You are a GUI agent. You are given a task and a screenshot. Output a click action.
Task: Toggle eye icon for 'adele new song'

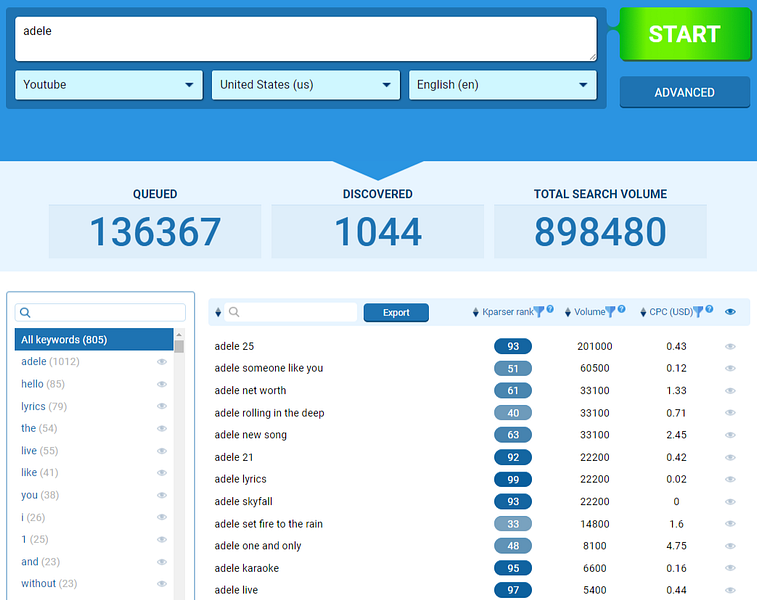click(730, 435)
